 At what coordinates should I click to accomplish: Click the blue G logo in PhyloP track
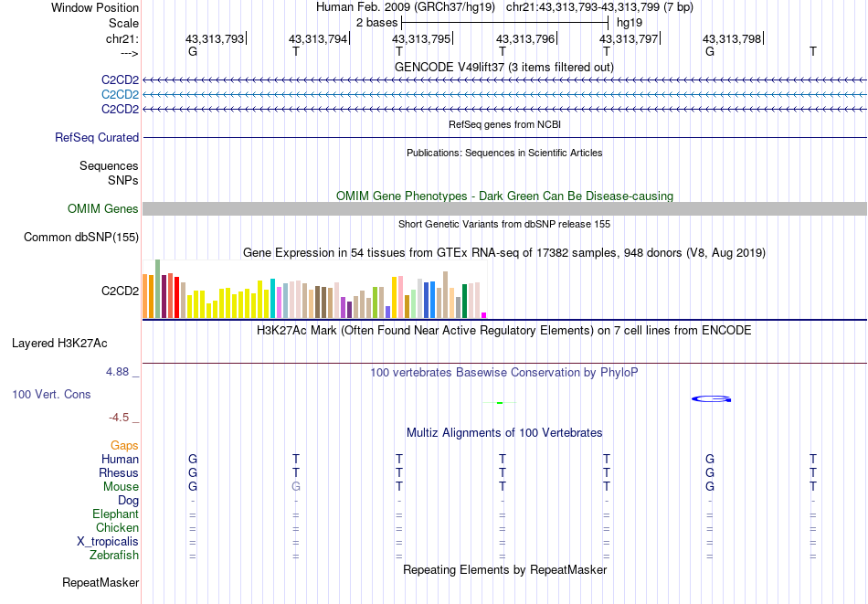point(712,399)
